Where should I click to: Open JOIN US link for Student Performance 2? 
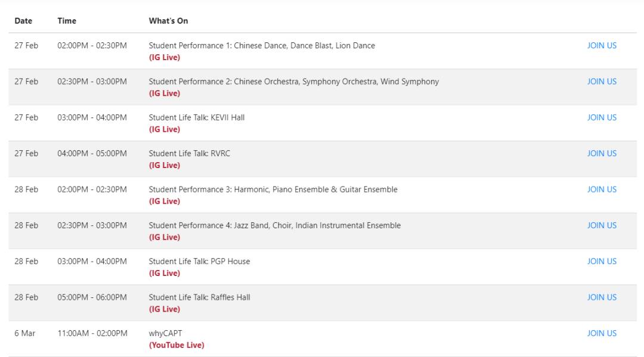point(602,82)
